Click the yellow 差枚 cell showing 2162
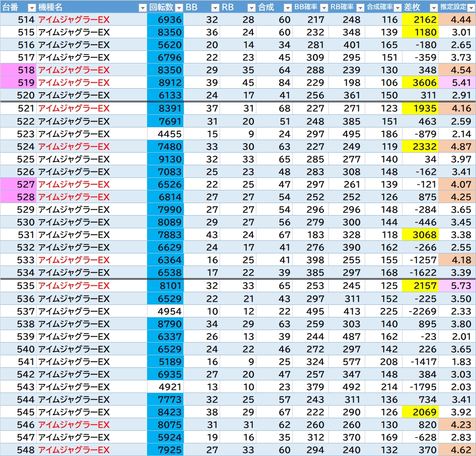The image size is (476, 456). [x=420, y=20]
